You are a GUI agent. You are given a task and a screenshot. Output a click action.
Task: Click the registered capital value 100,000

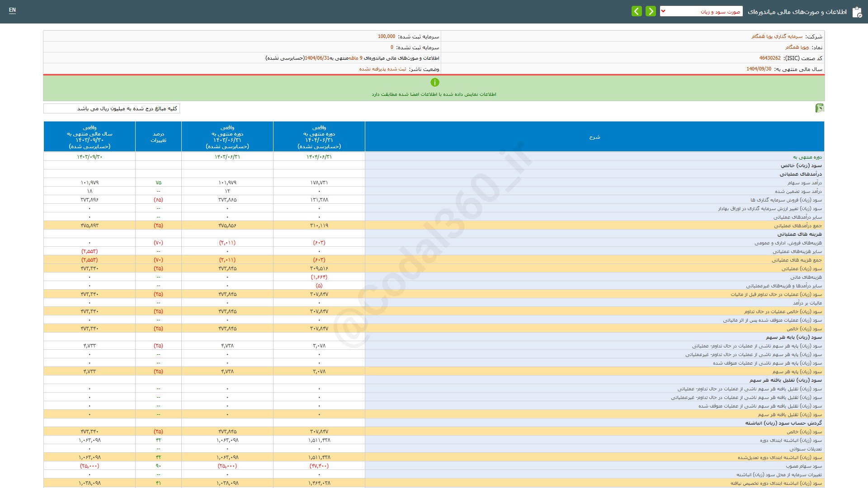click(387, 37)
